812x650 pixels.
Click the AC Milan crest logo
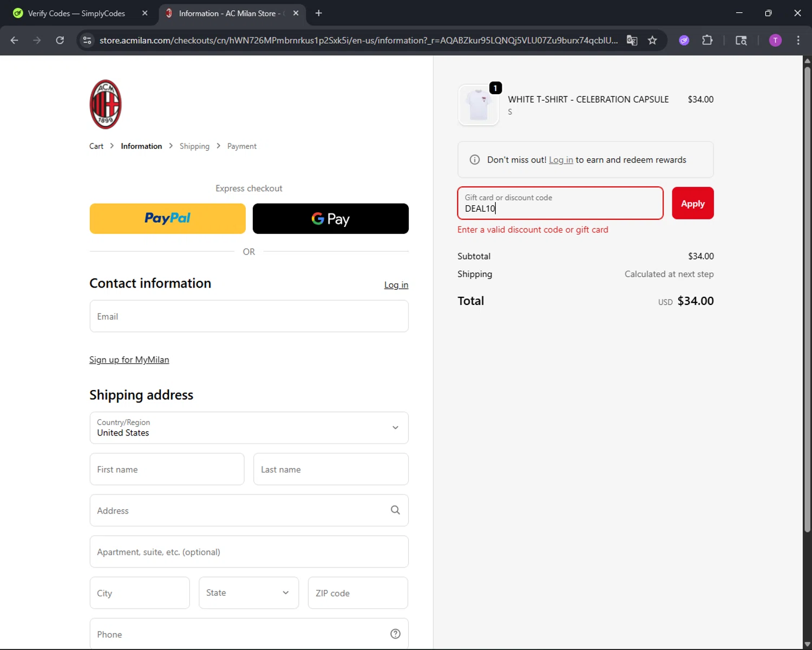coord(106,105)
